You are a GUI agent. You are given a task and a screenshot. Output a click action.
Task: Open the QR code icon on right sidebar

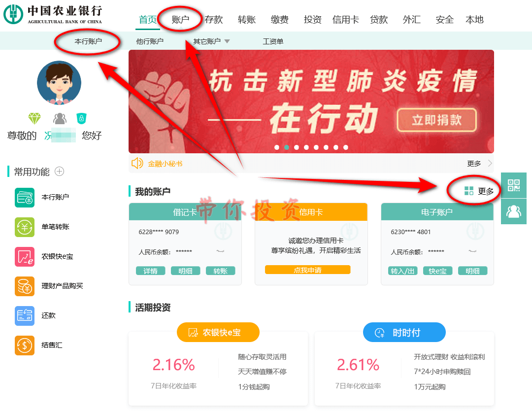pyautogui.click(x=513, y=185)
